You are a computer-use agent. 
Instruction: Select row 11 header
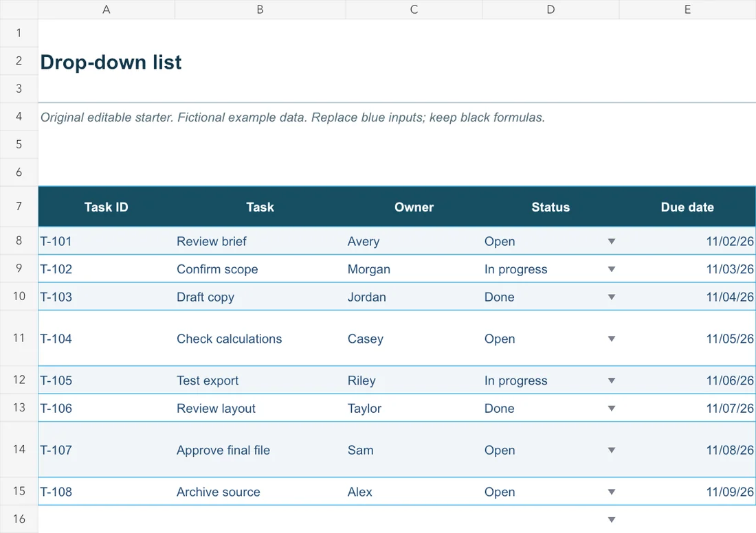point(19,338)
